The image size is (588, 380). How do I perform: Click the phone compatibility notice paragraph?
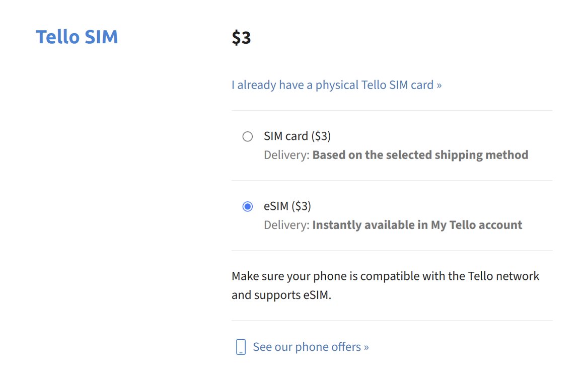point(385,285)
